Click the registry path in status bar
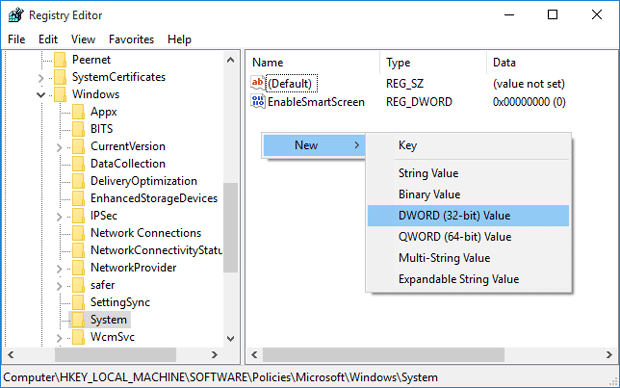 tap(221, 377)
